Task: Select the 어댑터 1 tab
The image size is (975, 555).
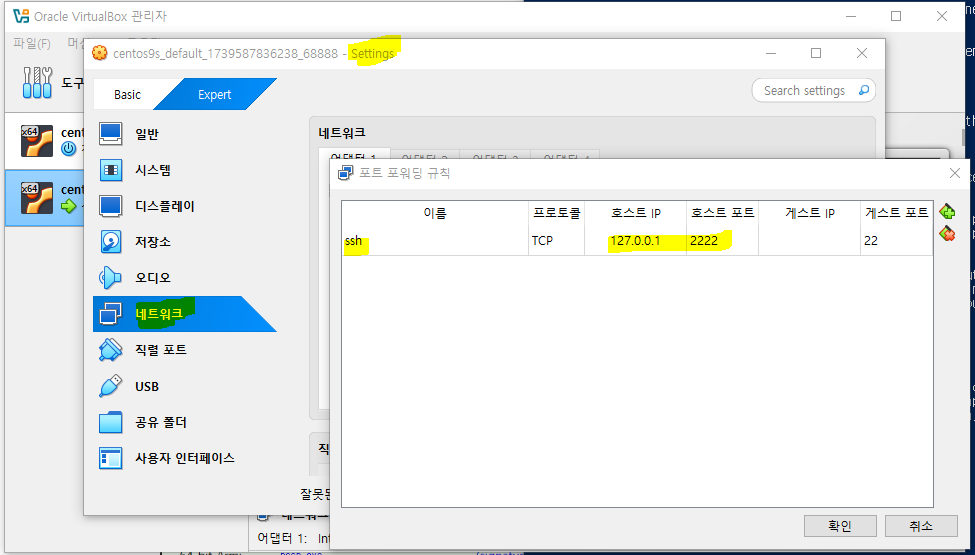Action: click(x=354, y=157)
